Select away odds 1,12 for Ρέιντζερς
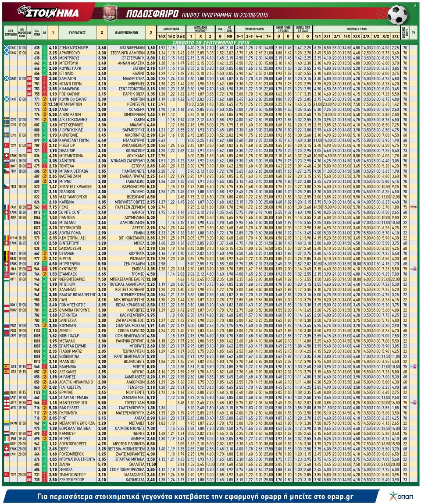Viewport: 421px width, 504px height. click(151, 104)
